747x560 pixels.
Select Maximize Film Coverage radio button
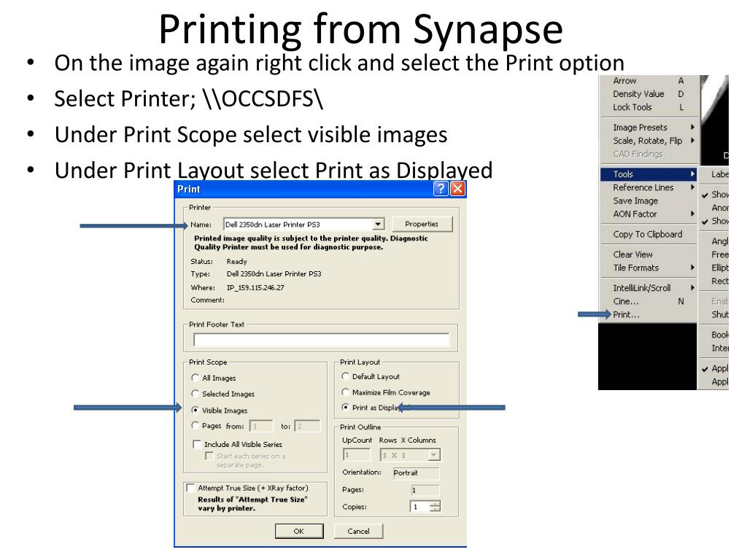(x=345, y=392)
